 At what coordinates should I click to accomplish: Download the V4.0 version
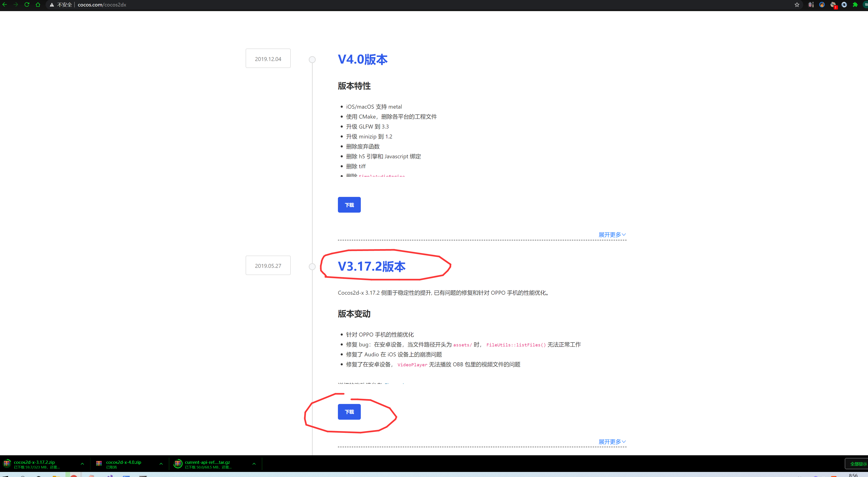click(x=349, y=205)
